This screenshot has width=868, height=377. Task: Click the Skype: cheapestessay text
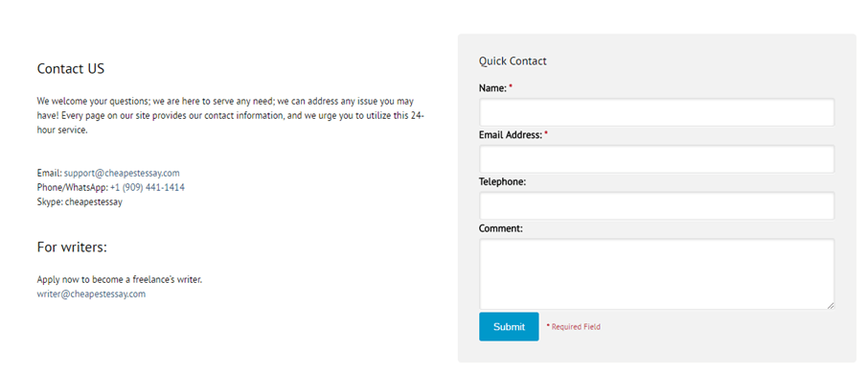80,201
